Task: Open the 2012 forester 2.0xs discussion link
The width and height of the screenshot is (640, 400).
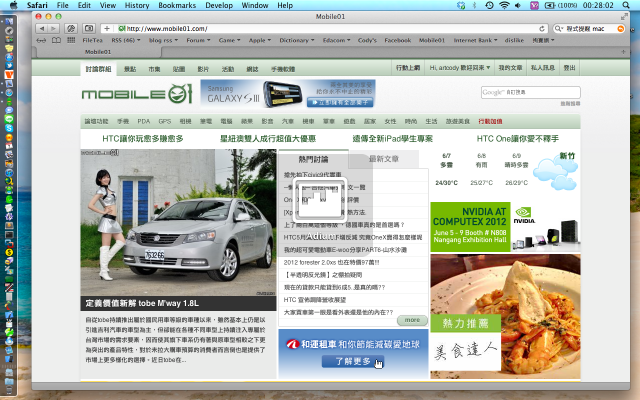Action: point(331,262)
